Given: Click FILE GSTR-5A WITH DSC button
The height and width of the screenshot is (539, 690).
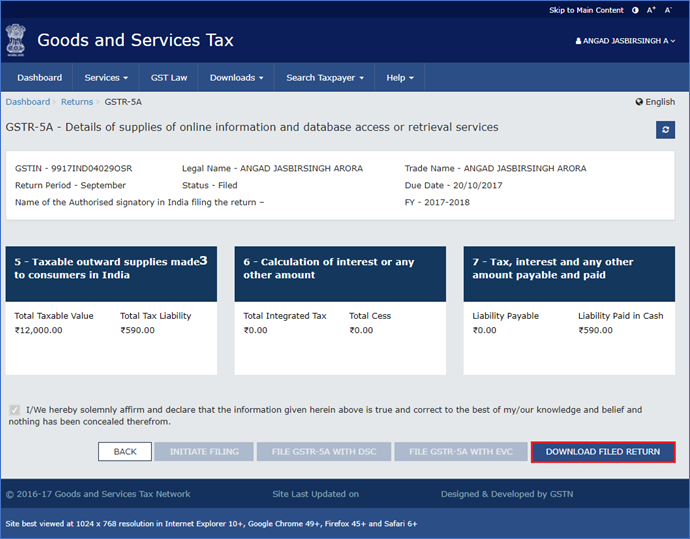Looking at the screenshot, I should point(324,451).
